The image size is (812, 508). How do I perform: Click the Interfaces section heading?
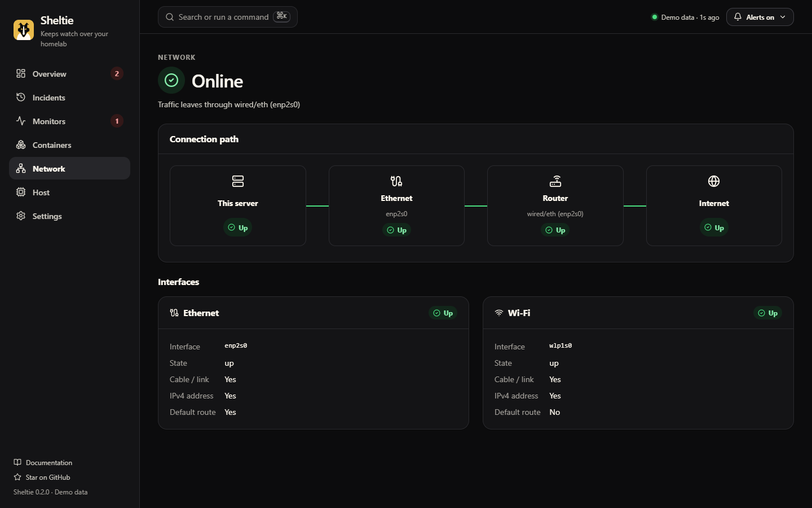(x=179, y=282)
